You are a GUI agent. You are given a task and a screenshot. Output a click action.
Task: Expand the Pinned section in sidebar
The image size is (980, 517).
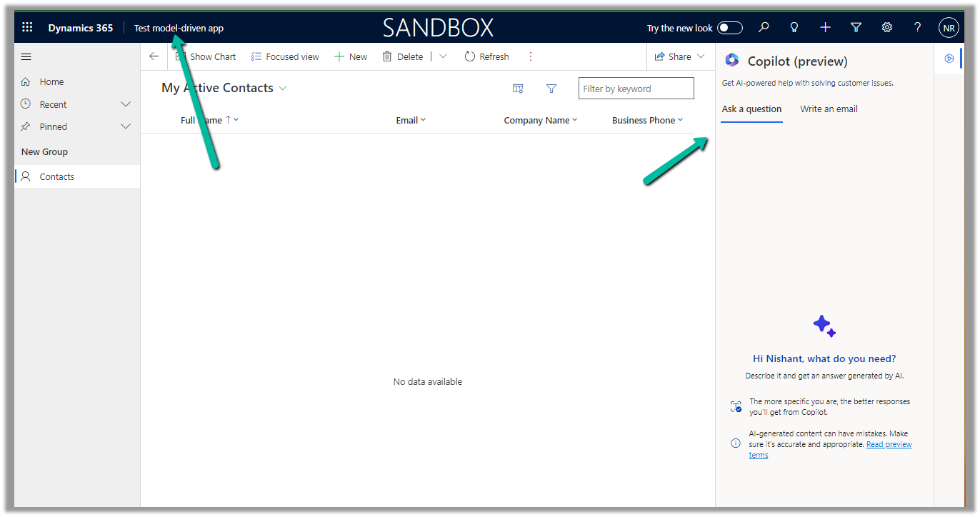pos(126,126)
